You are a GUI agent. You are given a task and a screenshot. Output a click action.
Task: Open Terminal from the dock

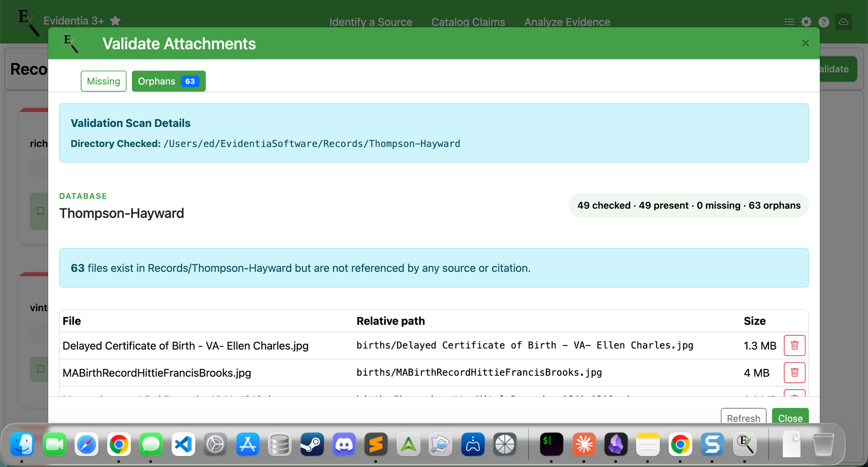pyautogui.click(x=551, y=444)
